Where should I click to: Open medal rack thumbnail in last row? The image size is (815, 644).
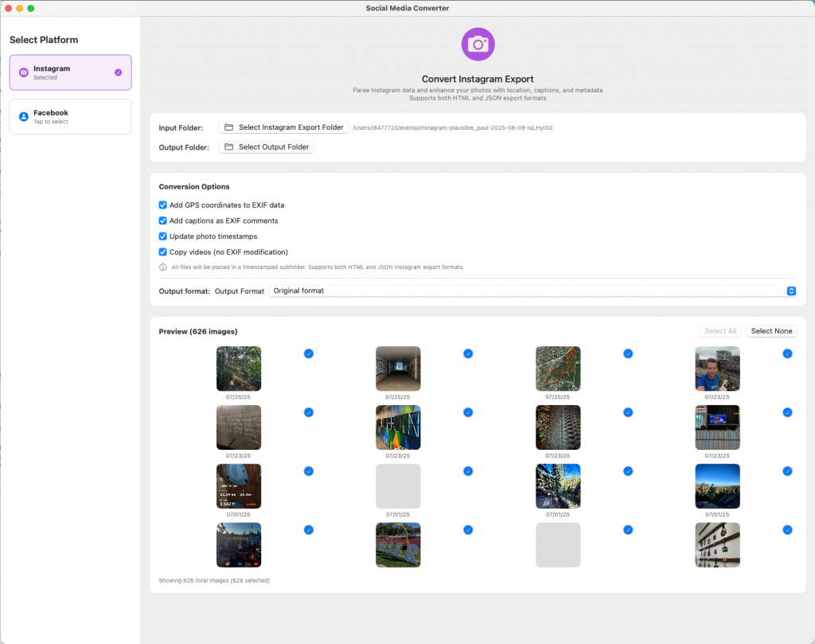tap(717, 544)
